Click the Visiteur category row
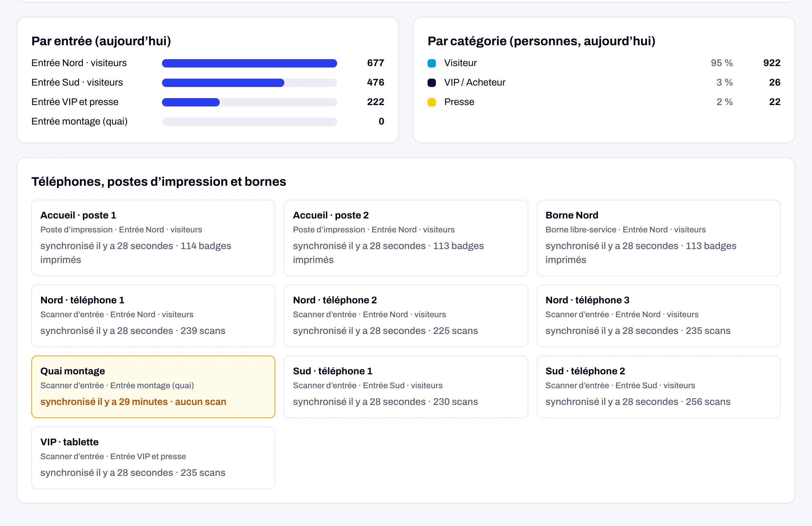The height and width of the screenshot is (526, 812). coord(604,63)
